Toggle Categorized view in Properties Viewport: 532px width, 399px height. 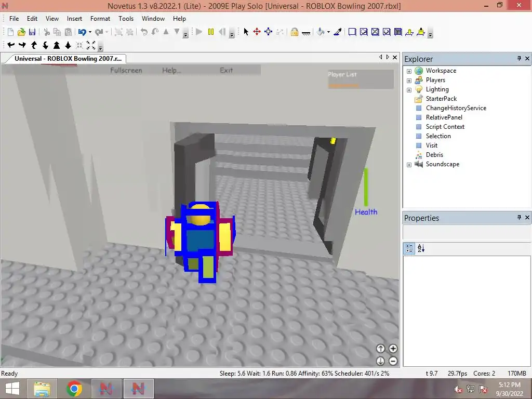pyautogui.click(x=409, y=248)
